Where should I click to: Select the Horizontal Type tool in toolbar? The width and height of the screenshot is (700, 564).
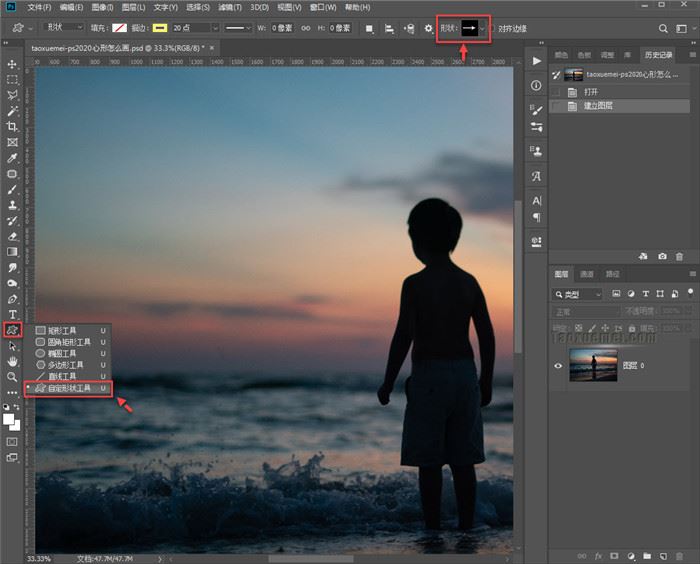click(12, 314)
